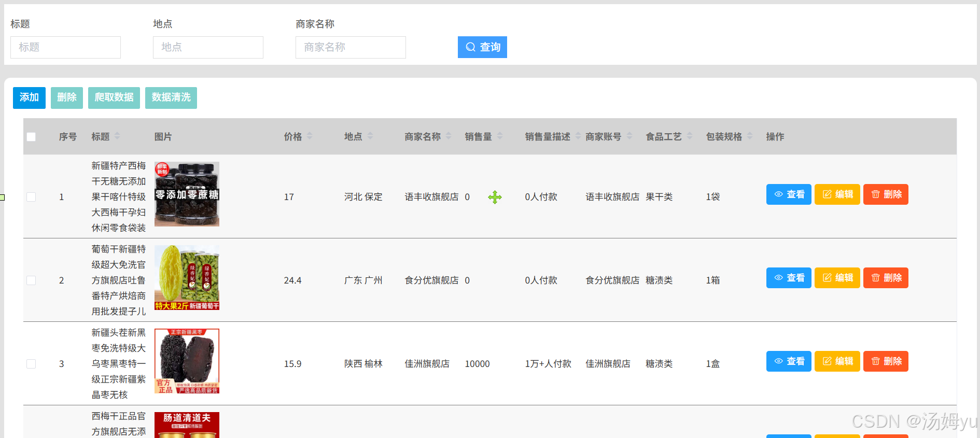Open 查看 for the 食分优旗舰店 row
This screenshot has width=980, height=438.
pyautogui.click(x=789, y=278)
